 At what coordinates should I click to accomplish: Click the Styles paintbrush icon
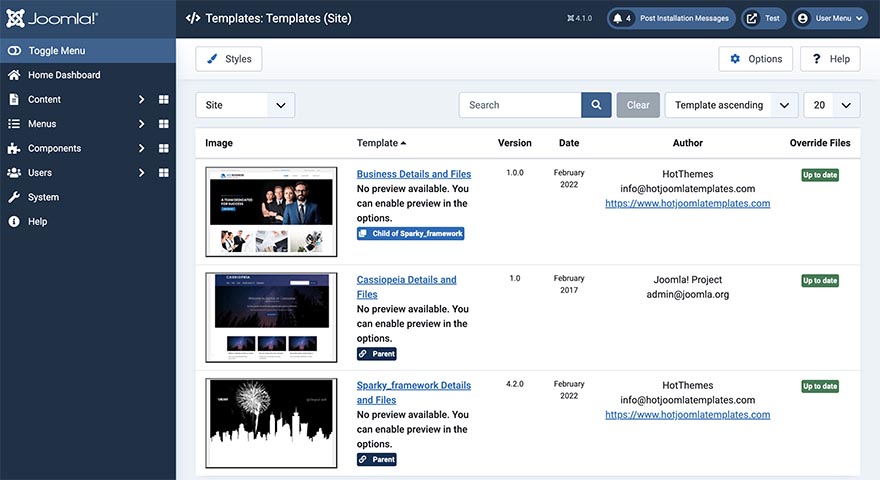point(212,59)
